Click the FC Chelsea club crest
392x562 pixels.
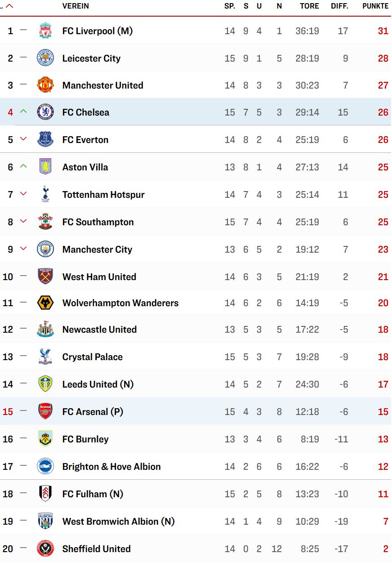click(45, 112)
